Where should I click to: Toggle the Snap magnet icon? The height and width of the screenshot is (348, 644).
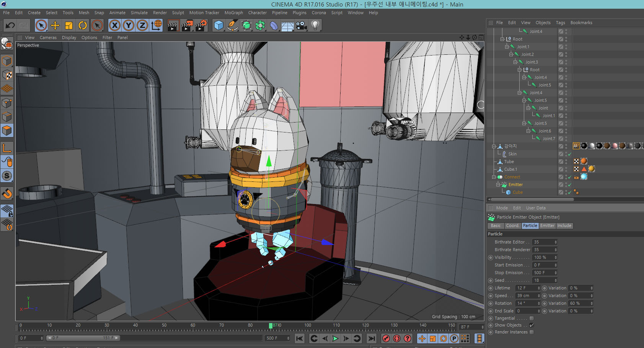pos(7,193)
